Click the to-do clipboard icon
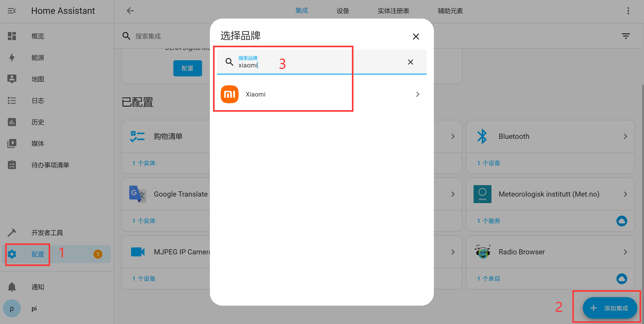 12,165
